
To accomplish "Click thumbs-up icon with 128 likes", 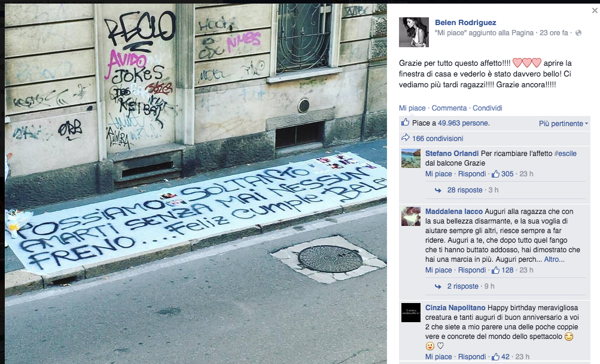I will point(495,270).
